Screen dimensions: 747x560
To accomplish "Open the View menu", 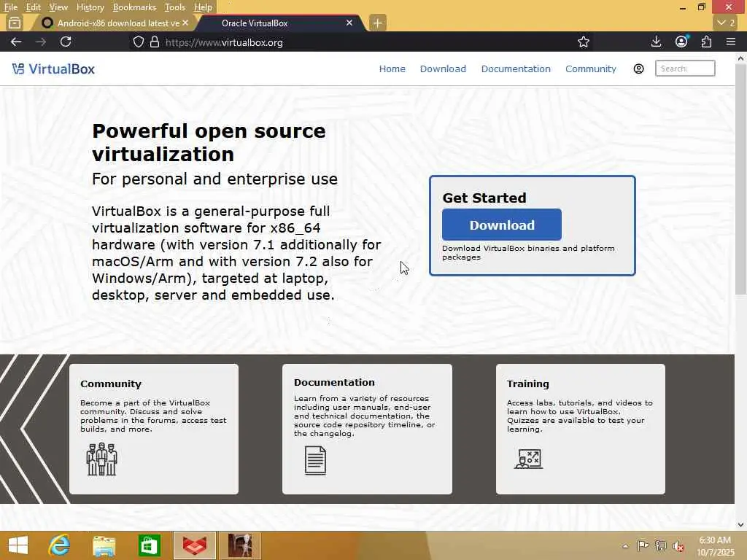I will pos(58,7).
